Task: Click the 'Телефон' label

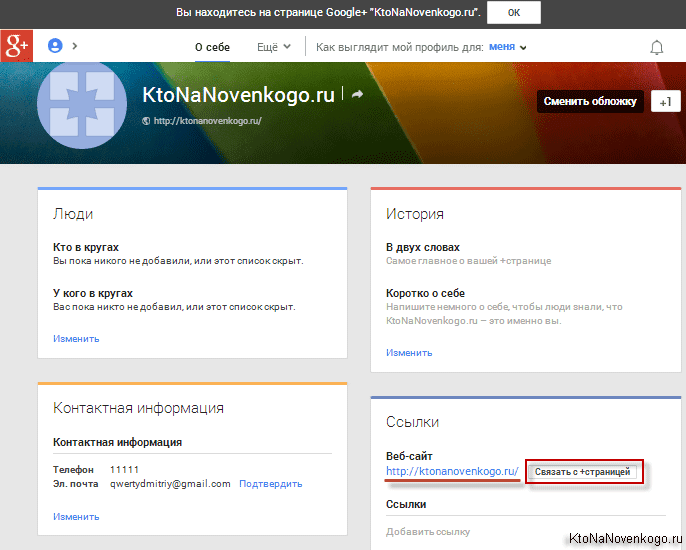Action: coord(73,469)
